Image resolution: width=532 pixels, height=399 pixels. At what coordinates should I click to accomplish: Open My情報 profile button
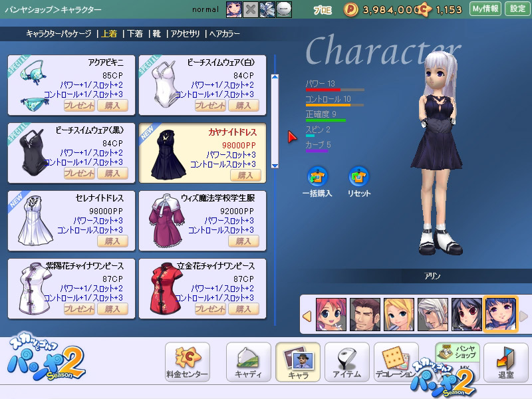[485, 9]
